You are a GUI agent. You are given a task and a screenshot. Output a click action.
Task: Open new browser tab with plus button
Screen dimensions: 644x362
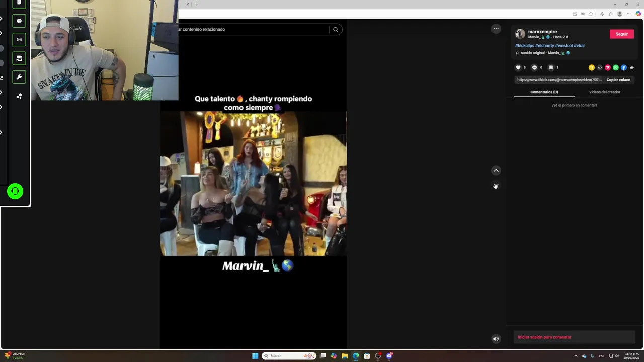tap(196, 4)
